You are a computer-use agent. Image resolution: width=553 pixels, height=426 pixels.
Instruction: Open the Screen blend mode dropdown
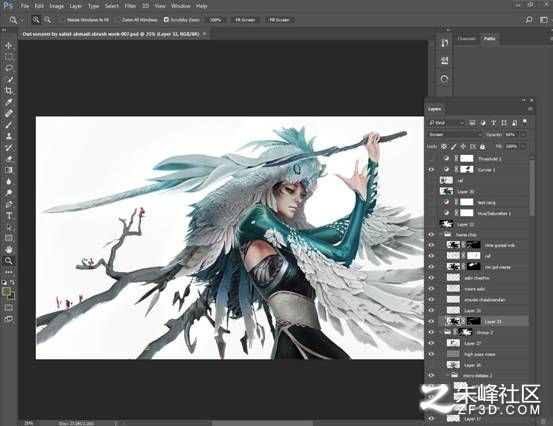pyautogui.click(x=455, y=134)
